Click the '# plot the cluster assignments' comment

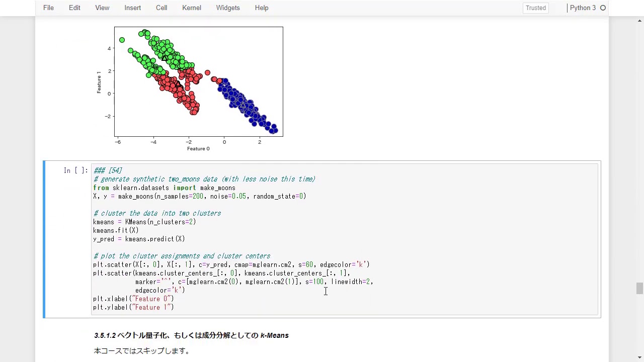(x=182, y=256)
